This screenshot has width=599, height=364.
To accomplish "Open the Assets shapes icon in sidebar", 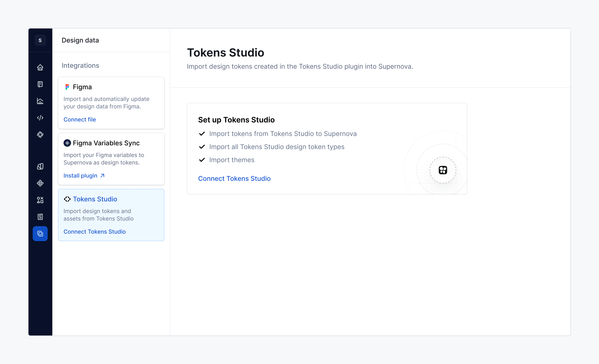I will click(40, 200).
